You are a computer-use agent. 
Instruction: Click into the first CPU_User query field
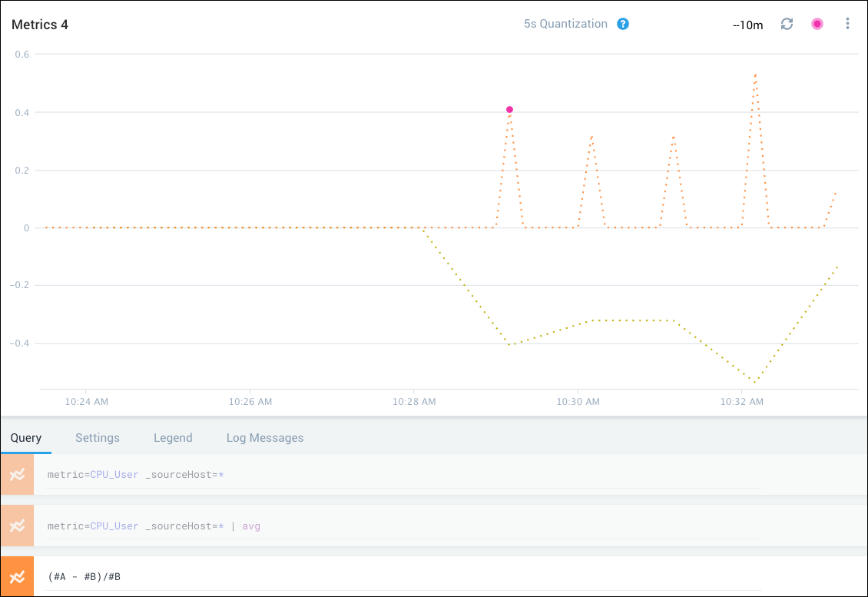[399, 475]
